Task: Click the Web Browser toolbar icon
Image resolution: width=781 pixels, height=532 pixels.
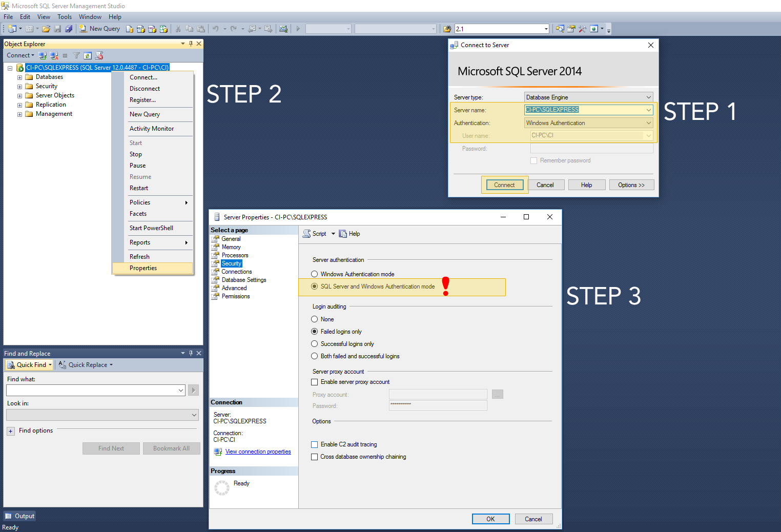Action: point(594,29)
